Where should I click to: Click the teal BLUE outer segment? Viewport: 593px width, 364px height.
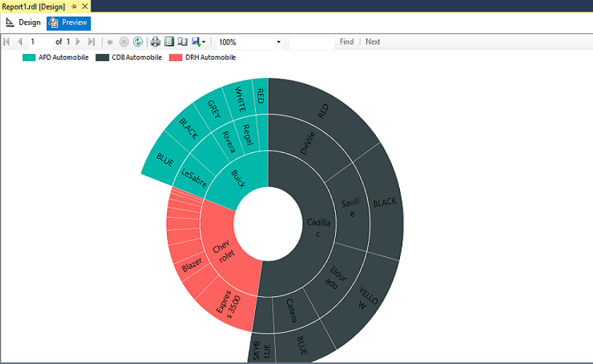(x=165, y=160)
